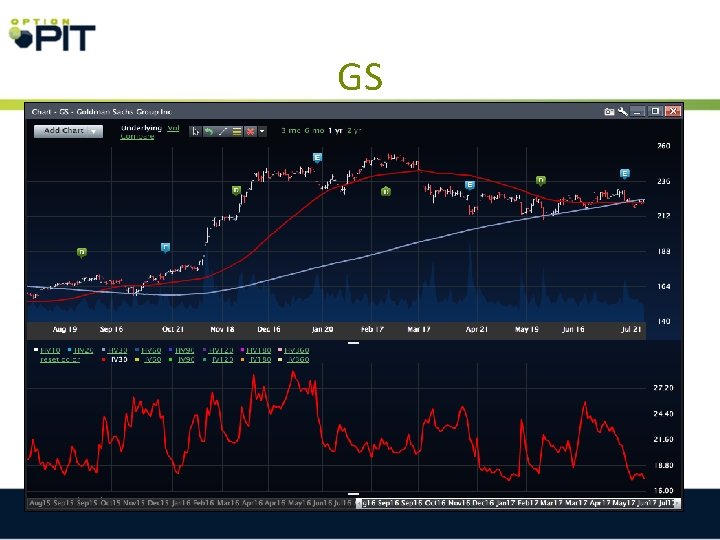Click the blue E marker near Oct 21
The image size is (720, 540).
click(166, 248)
